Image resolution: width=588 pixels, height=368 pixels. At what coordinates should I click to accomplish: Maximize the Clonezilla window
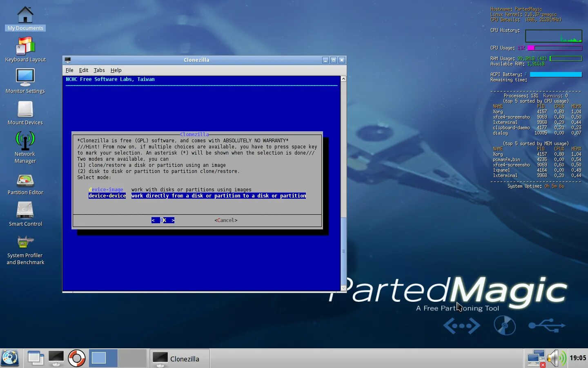pos(334,60)
